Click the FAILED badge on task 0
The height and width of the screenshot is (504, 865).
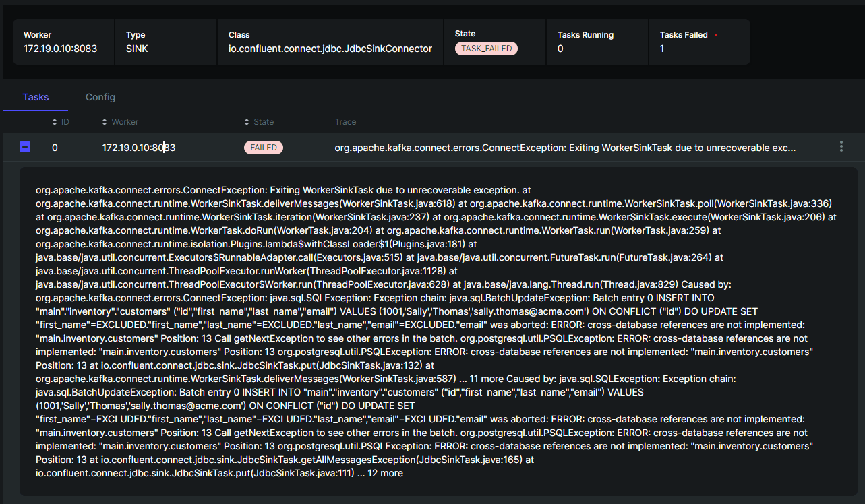point(263,146)
